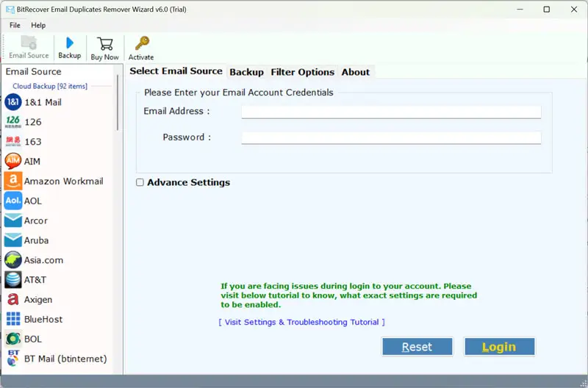Select the BT Mail (btinternet) label
The image size is (588, 388).
point(65,359)
